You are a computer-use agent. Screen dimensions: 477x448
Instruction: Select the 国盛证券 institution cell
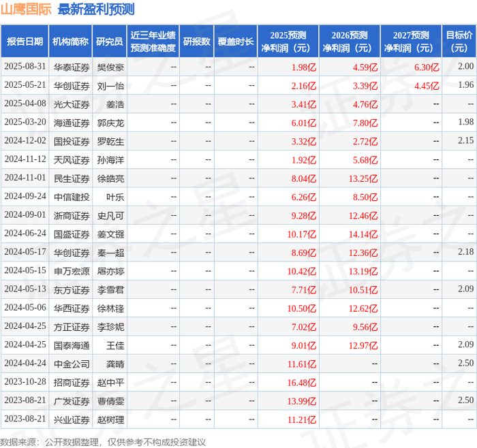coord(72,234)
